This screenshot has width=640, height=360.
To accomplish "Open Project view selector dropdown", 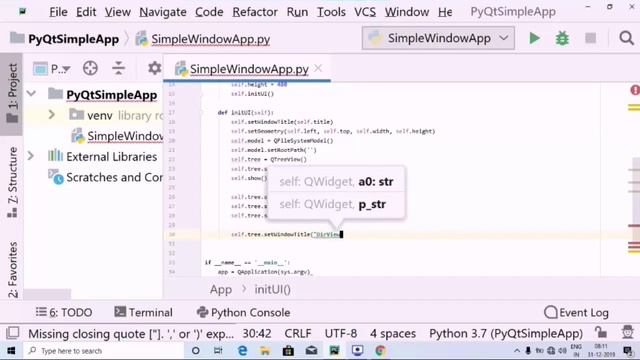I will point(52,69).
